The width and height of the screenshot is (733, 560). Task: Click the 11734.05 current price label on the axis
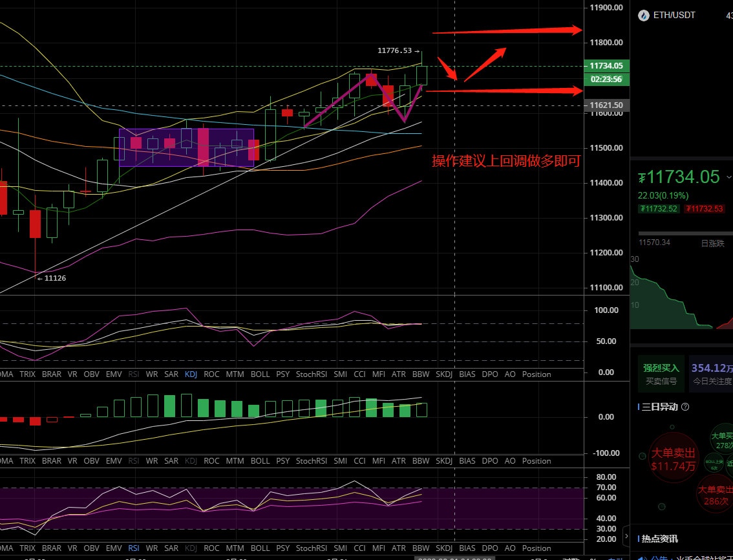click(606, 66)
